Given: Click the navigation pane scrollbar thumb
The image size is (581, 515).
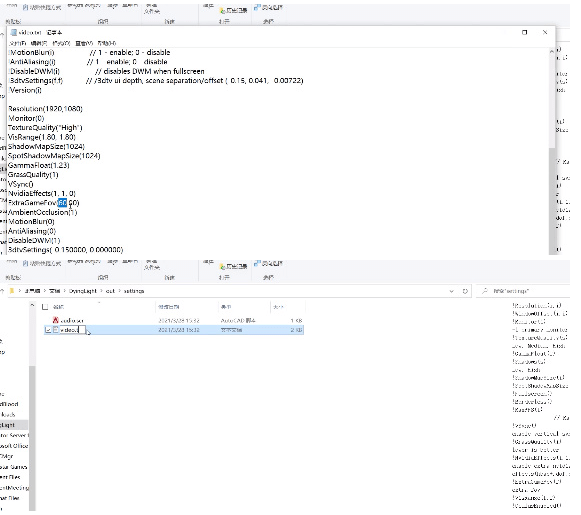Looking at the screenshot, I should 32,438.
